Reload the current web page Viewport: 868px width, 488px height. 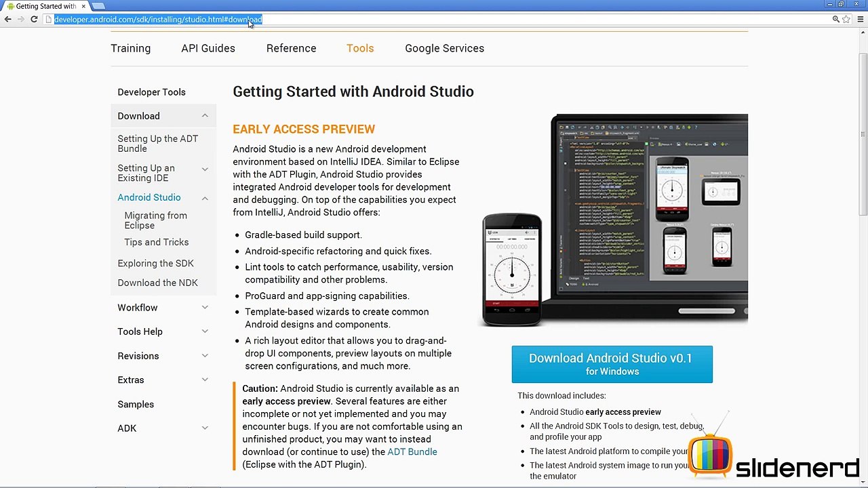pyautogui.click(x=34, y=20)
